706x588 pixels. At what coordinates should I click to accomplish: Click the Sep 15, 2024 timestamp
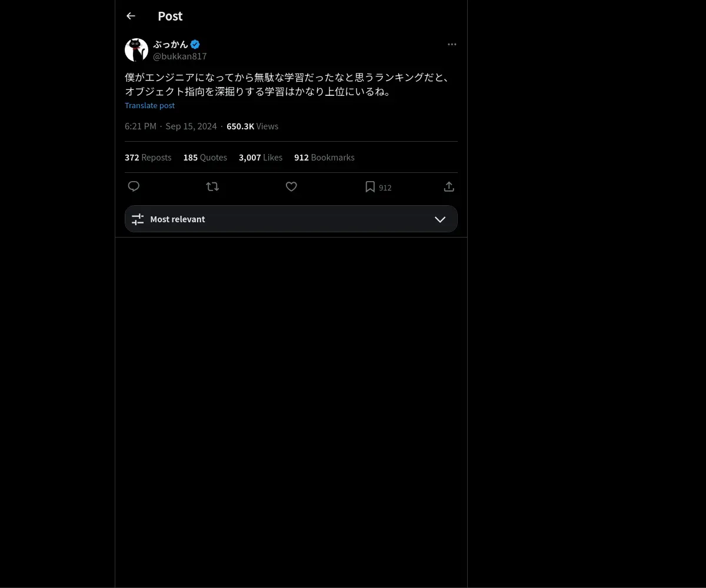(x=191, y=126)
